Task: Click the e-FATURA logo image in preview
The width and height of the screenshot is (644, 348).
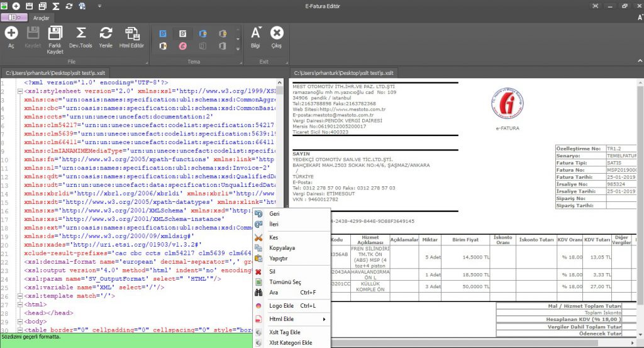Action: [x=508, y=103]
